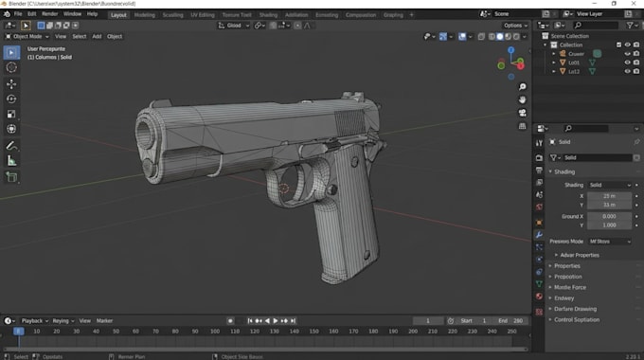Open the Tool properties tab icon

pyautogui.click(x=539, y=143)
